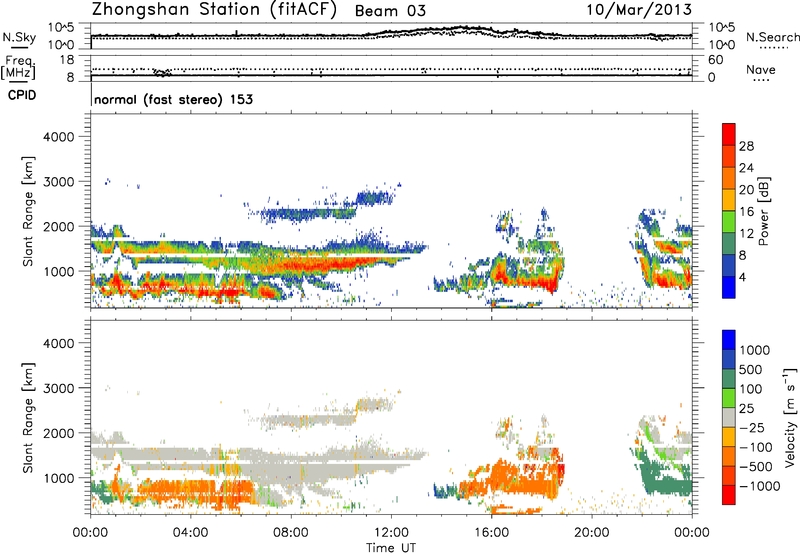Click the 'Beam 03' label
The width and height of the screenshot is (800, 554).
390,11
